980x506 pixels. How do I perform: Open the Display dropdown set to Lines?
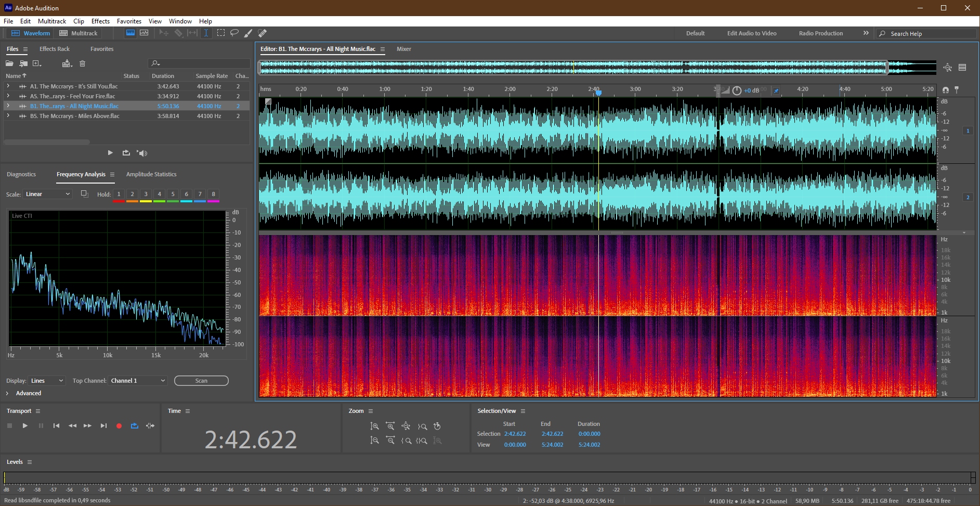coord(47,381)
